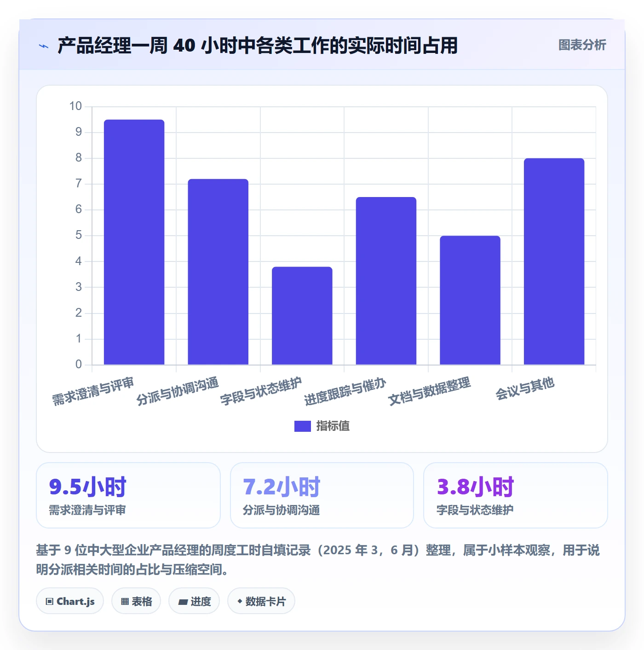Click the 分派与协调沟通 bar in chart
This screenshot has width=644, height=650.
tap(218, 272)
